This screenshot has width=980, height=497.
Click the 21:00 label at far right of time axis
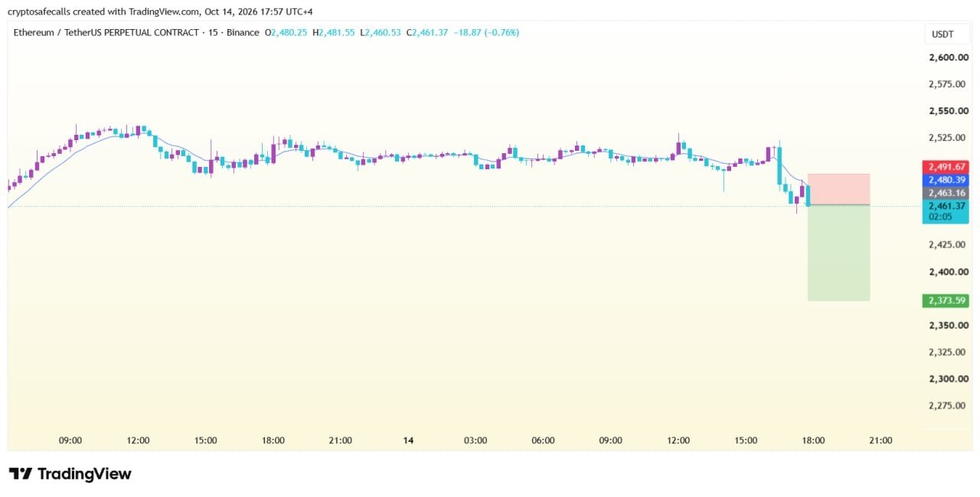(x=881, y=440)
